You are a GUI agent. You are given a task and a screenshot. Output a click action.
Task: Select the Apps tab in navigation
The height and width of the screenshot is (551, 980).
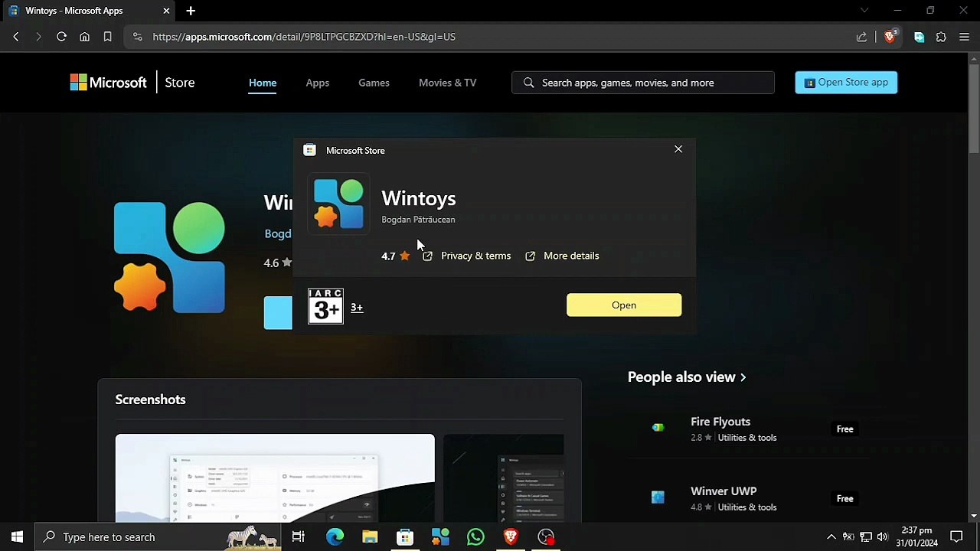pos(318,83)
